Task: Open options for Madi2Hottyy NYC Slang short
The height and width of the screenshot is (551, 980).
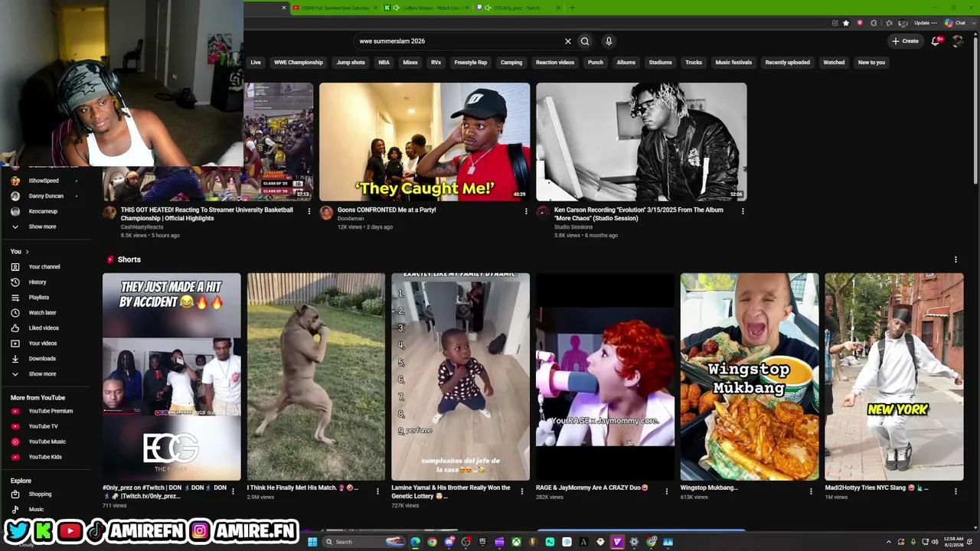Action: (955, 491)
